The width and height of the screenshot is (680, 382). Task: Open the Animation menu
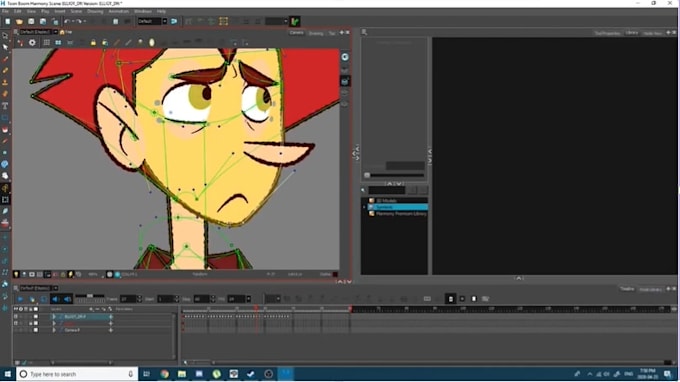(118, 11)
